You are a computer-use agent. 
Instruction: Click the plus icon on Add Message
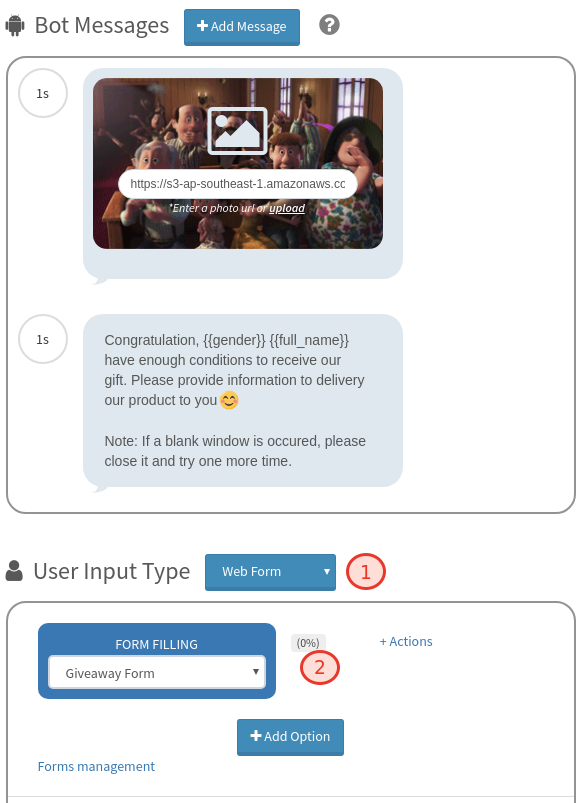click(203, 26)
